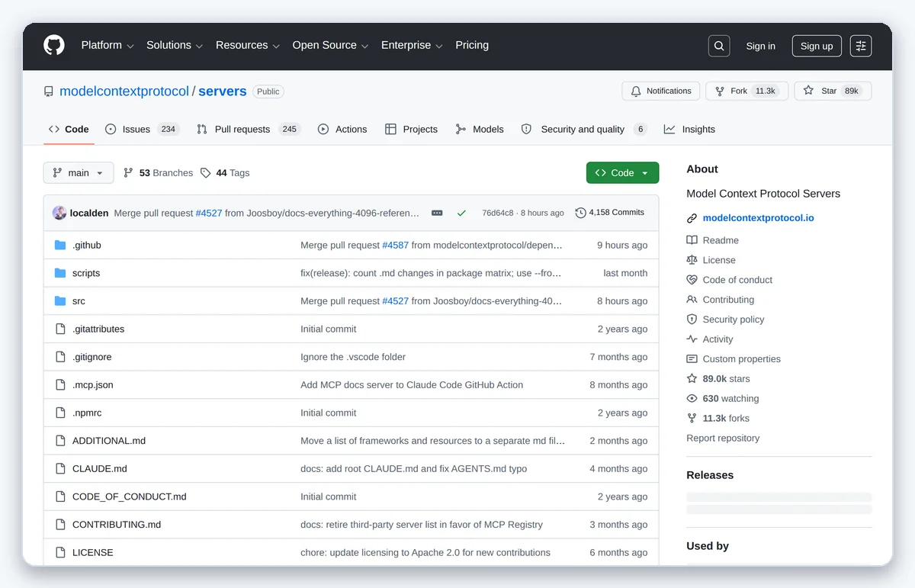
Task: Open the CONTRIBUTING.md file
Action: (117, 525)
